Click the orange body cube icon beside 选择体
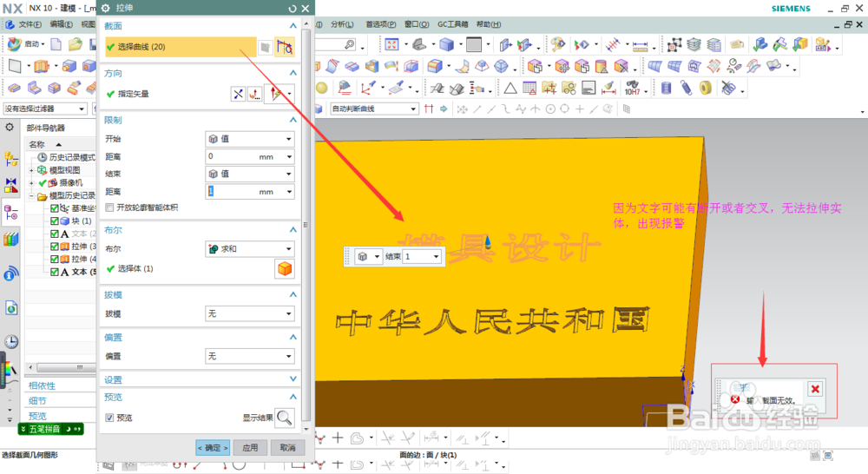868x474 pixels. pos(285,268)
